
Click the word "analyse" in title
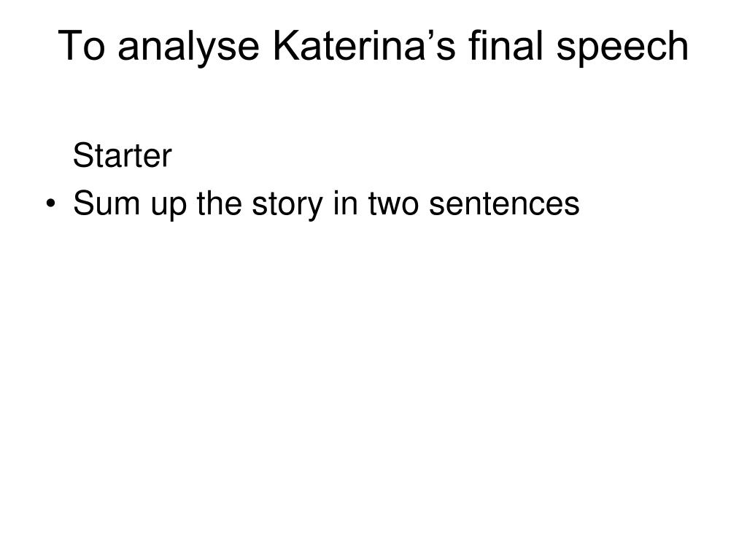click(x=189, y=47)
